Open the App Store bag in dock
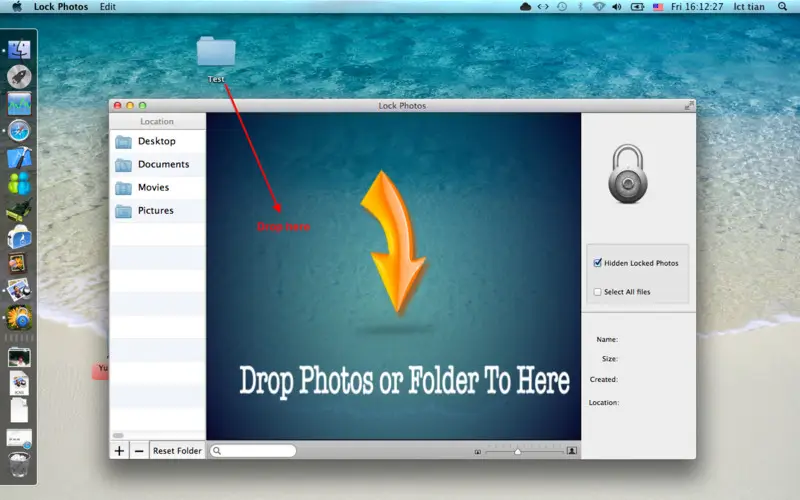This screenshot has height=500, width=800. pyautogui.click(x=19, y=237)
